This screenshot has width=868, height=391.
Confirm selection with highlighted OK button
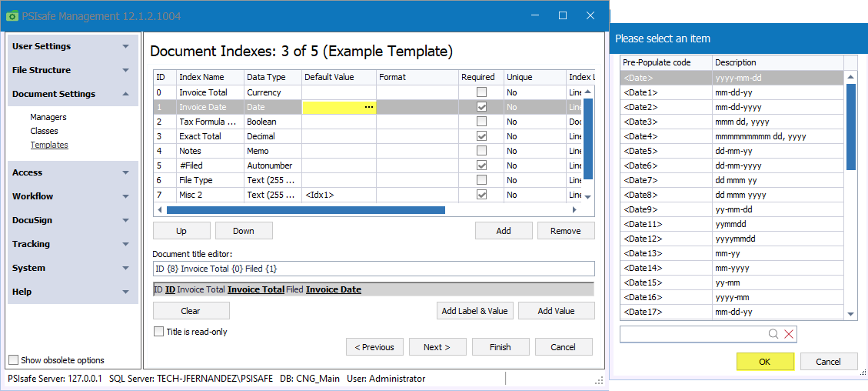[x=765, y=362]
